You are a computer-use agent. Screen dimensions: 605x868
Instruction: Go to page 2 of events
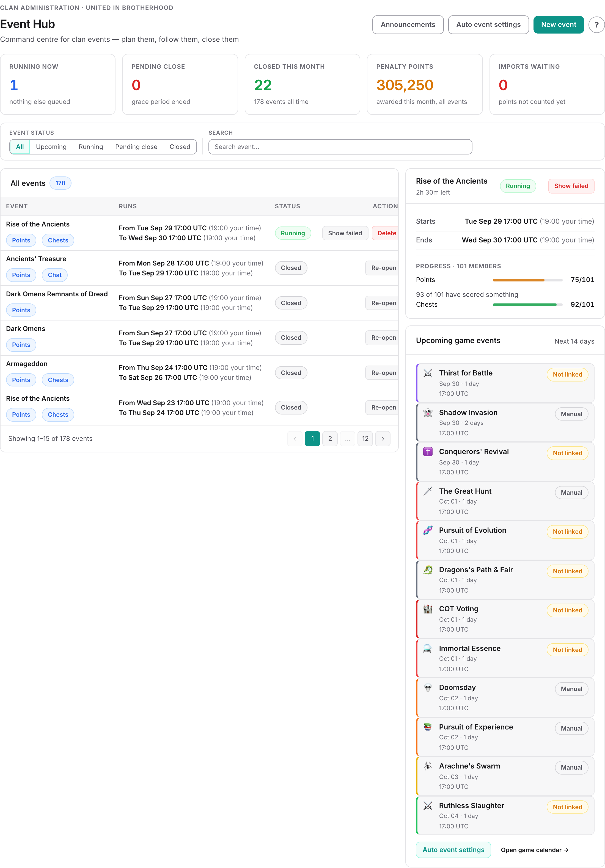(x=330, y=439)
